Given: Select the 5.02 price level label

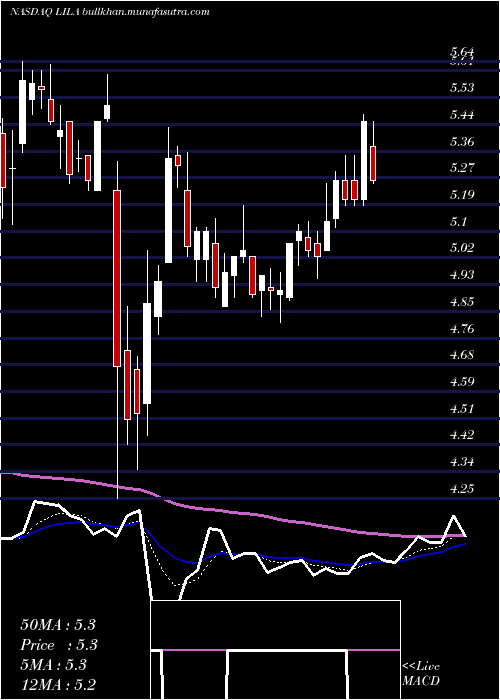Looking at the screenshot, I should point(462,248).
